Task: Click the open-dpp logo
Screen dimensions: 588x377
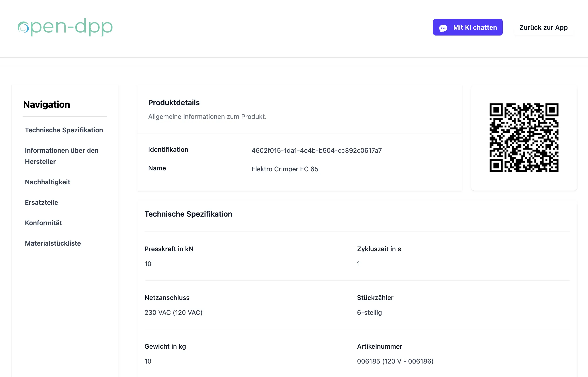Action: pyautogui.click(x=65, y=27)
